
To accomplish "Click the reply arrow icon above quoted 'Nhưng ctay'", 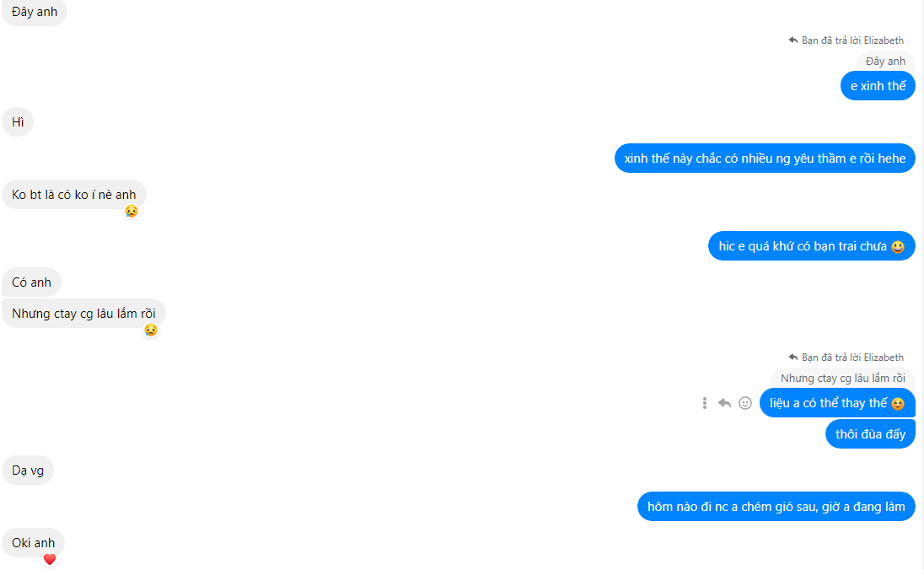I will click(x=793, y=358).
